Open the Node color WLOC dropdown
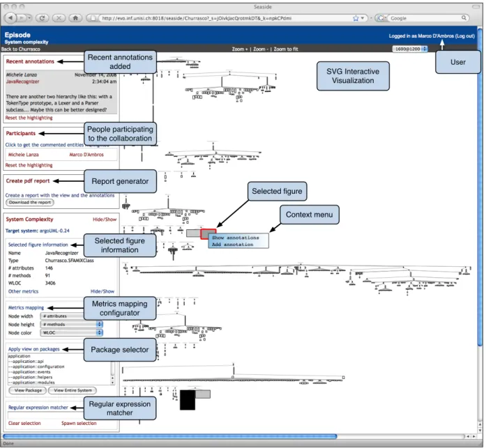Viewport: 486px width, 448px height. click(x=72, y=333)
